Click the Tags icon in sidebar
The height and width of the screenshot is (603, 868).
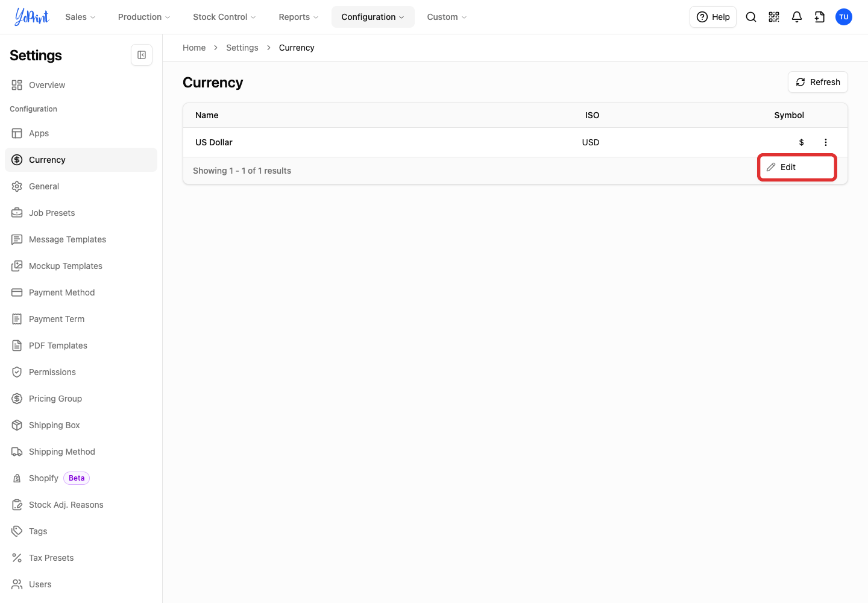17,531
